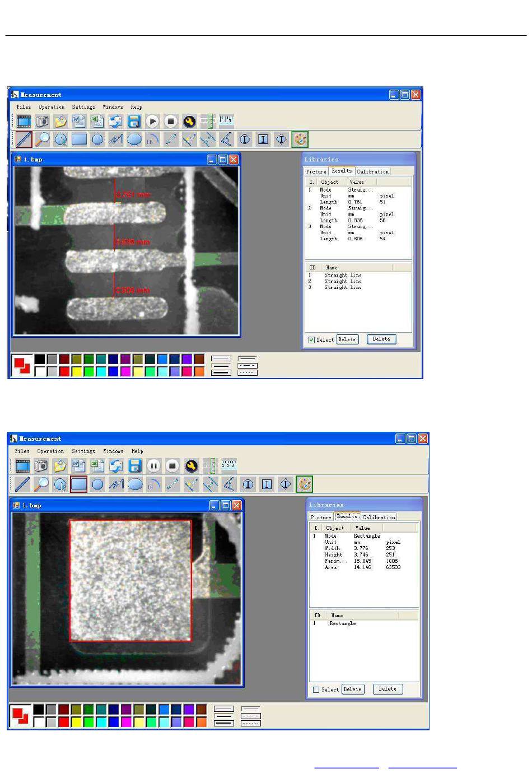Open the Settings menu in lower window

[83, 451]
